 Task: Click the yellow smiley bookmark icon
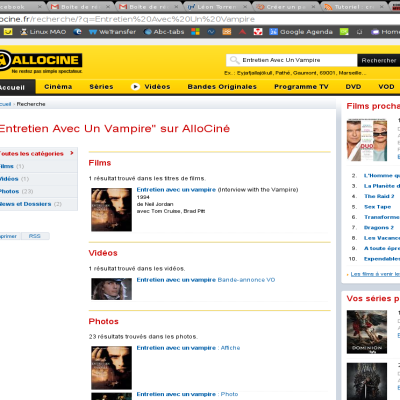tap(8, 32)
